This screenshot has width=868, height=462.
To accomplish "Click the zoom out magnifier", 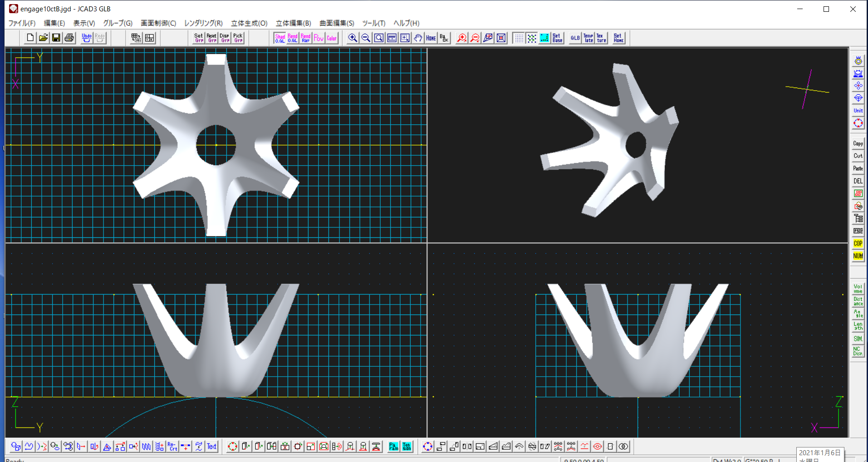I will (x=366, y=38).
